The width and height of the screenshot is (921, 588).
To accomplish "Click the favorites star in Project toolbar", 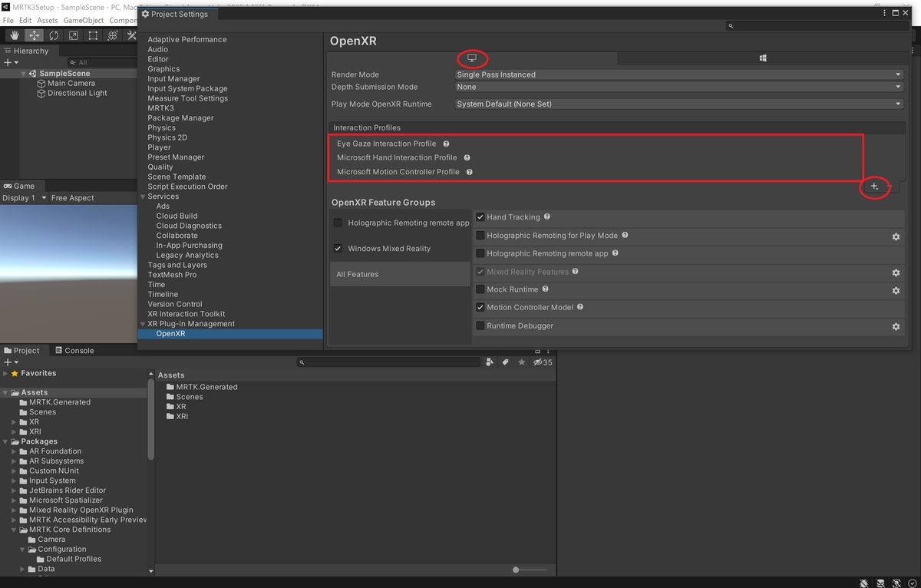I will coord(522,362).
